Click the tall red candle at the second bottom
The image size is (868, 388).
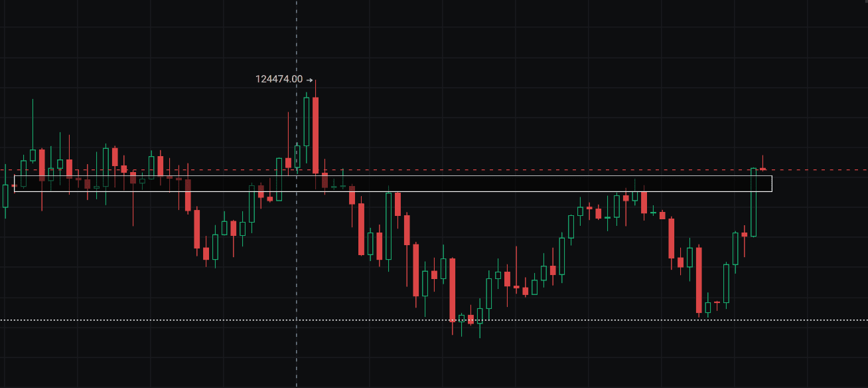coord(698,279)
